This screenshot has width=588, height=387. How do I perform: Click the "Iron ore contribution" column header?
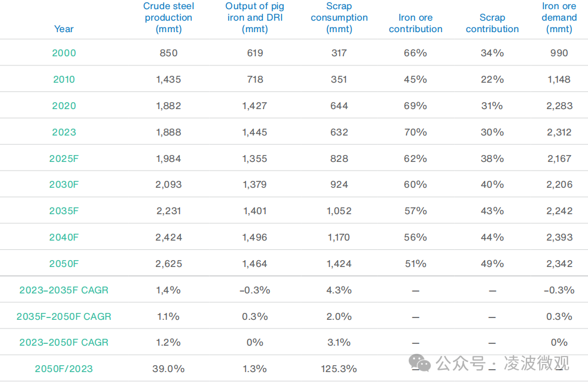[416, 24]
